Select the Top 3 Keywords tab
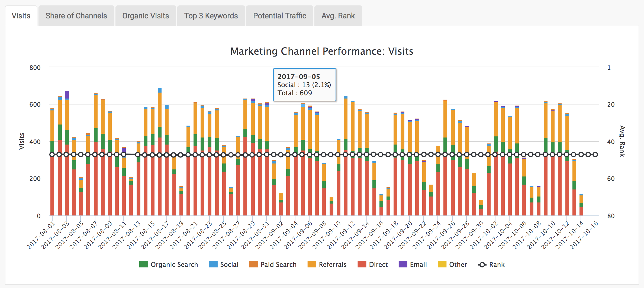 (x=211, y=16)
